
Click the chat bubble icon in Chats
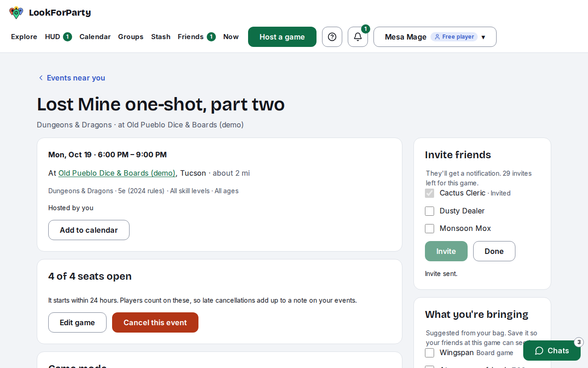tap(539, 351)
